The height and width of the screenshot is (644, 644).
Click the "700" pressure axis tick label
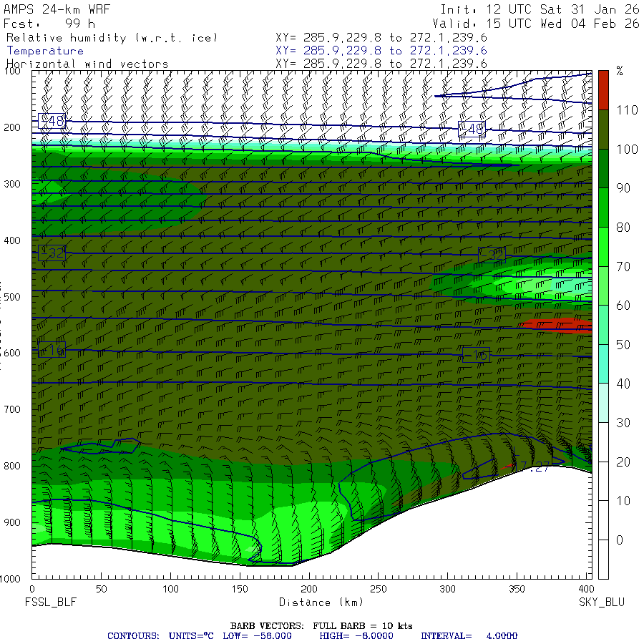[12, 409]
